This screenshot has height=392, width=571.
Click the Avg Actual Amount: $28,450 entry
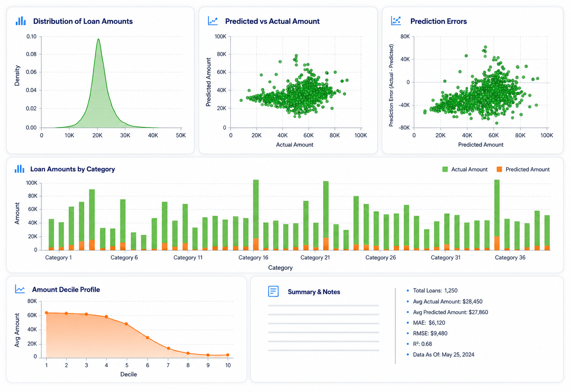point(448,301)
